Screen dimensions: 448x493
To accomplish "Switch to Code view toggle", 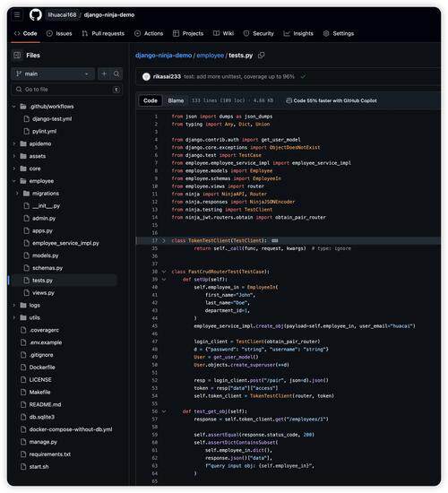I will [151, 100].
